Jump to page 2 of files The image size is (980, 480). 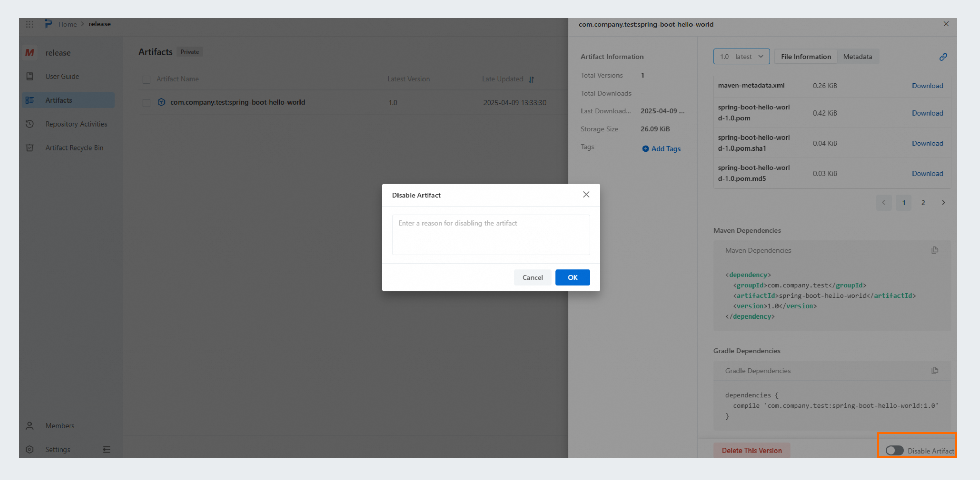click(923, 203)
